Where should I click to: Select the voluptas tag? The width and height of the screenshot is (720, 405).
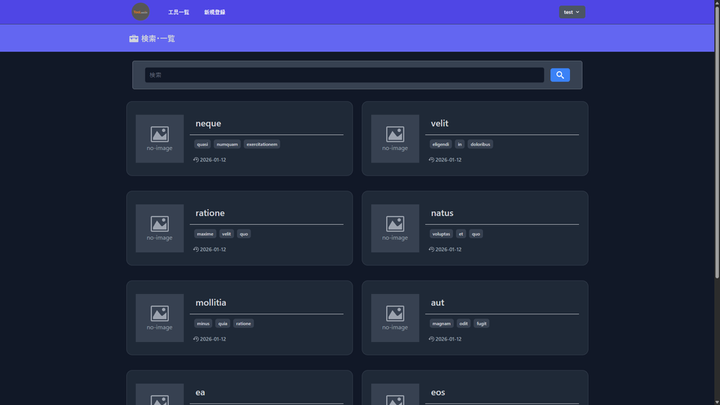coord(441,234)
